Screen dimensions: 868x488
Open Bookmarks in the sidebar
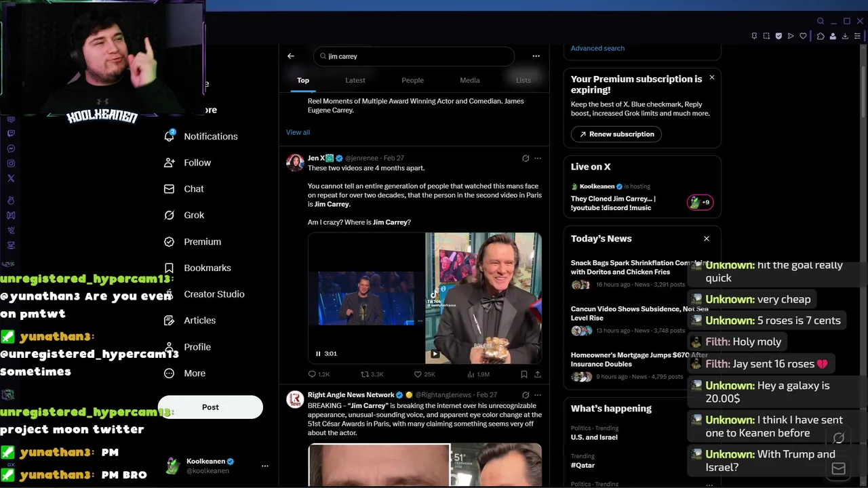point(198,268)
